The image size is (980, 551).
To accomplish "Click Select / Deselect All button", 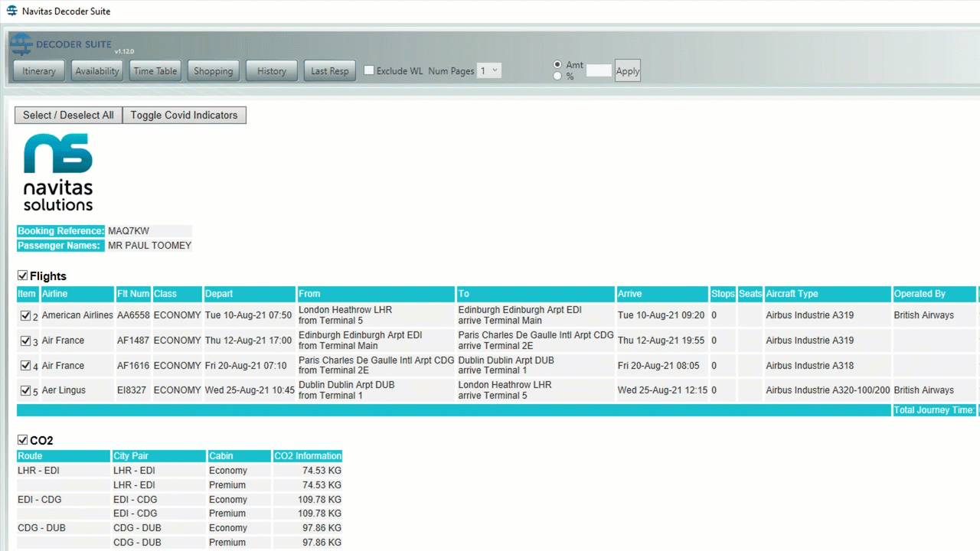I will tap(68, 115).
